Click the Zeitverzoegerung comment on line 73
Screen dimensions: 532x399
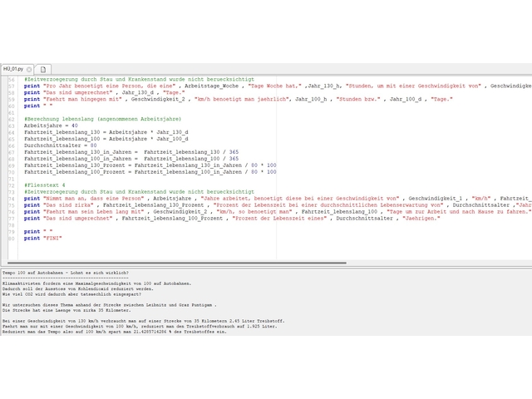pyautogui.click(x=139, y=192)
